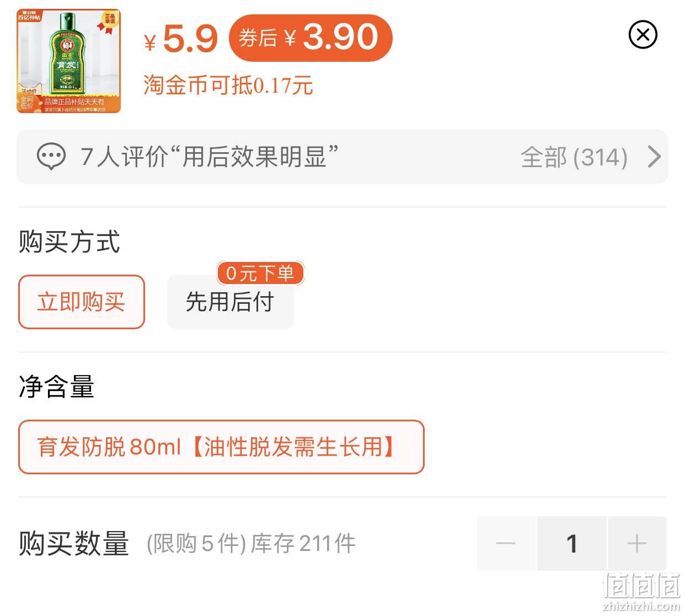Viewport: 685px width, 616px height.
Task: Tap the 券后 ¥3.90 coupon price badge
Action: [311, 38]
